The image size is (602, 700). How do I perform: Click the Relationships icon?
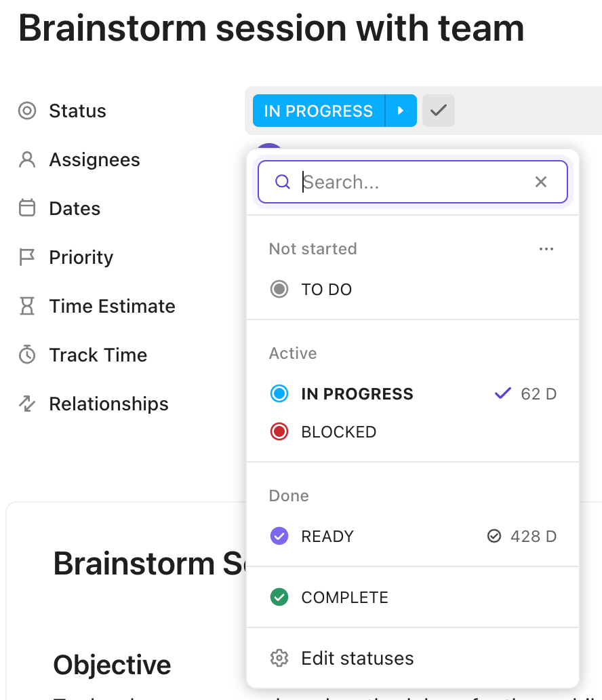tap(27, 404)
